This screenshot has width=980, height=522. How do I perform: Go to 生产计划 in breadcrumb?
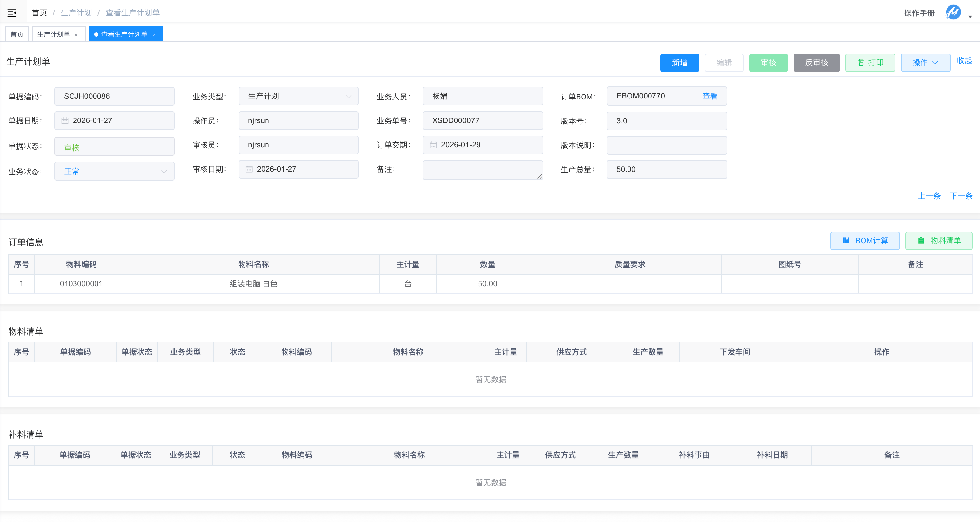tap(76, 13)
